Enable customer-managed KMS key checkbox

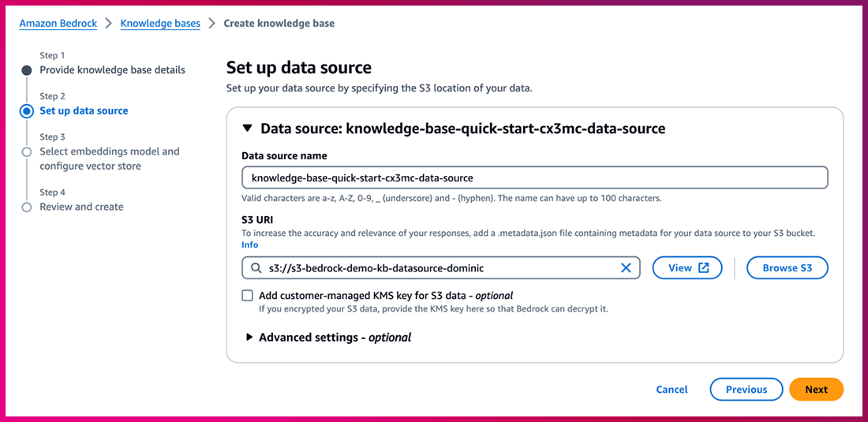pyautogui.click(x=248, y=296)
